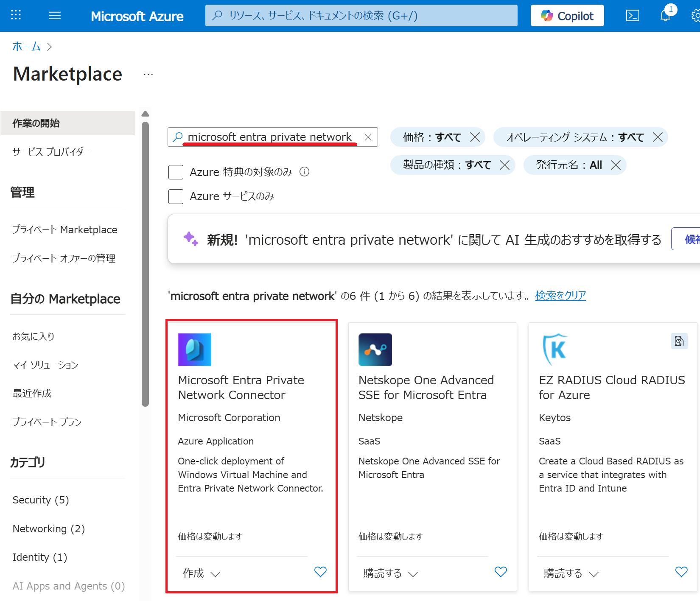Image resolution: width=700 pixels, height=601 pixels.
Task: Open the hamburger portal menu
Action: (x=55, y=16)
